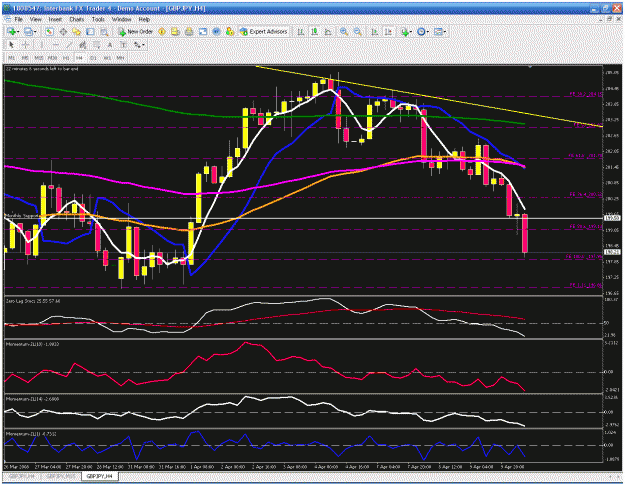Switch to the M1 timeframe

[12, 58]
